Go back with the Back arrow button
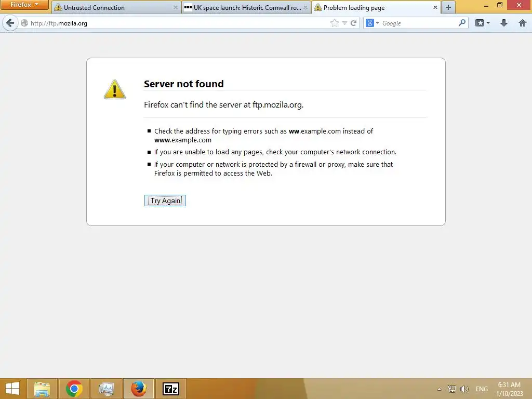Viewport: 532px width, 399px height. 10,23
